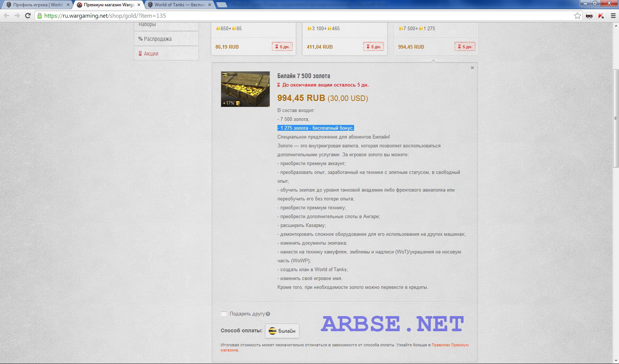Click the 5 дн. timer badge on 86,19 RUB card

(282, 47)
